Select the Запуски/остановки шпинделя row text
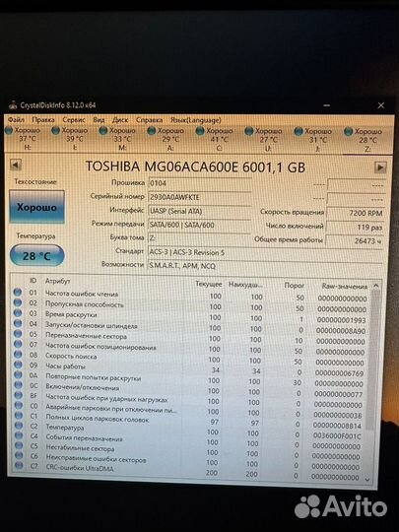Screen dimensions: 399x532 92,326
